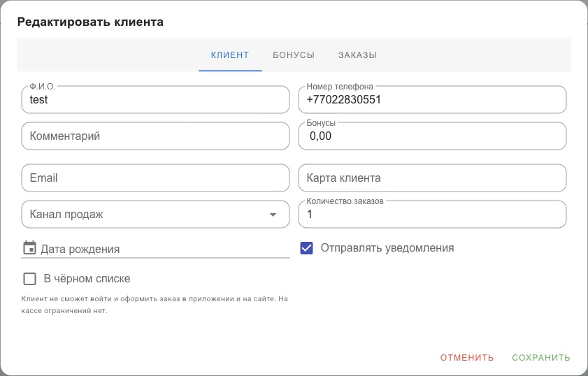Select the Бонусы field showing 0,00
The width and height of the screenshot is (588, 376).
[432, 136]
